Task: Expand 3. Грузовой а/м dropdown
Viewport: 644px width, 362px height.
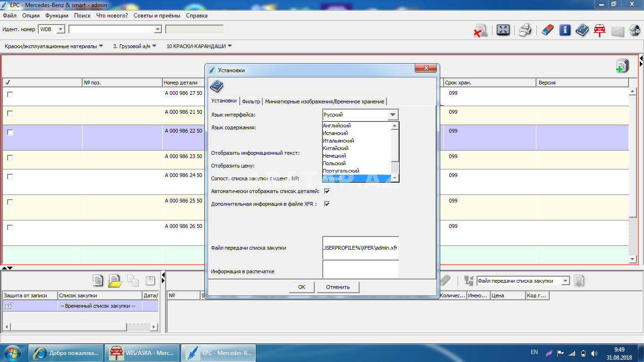Action: tap(134, 46)
